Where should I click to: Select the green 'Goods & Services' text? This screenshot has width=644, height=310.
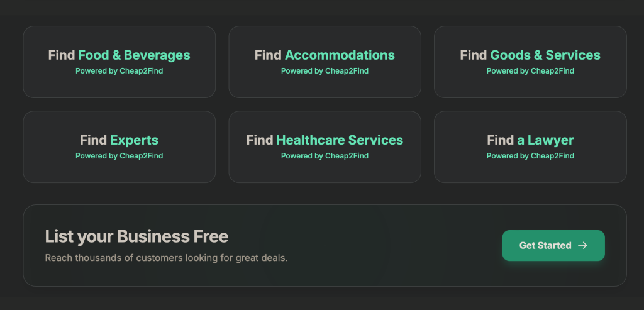(x=545, y=55)
